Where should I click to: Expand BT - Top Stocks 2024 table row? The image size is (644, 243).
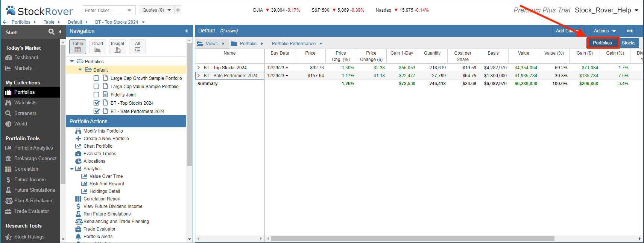pos(199,68)
